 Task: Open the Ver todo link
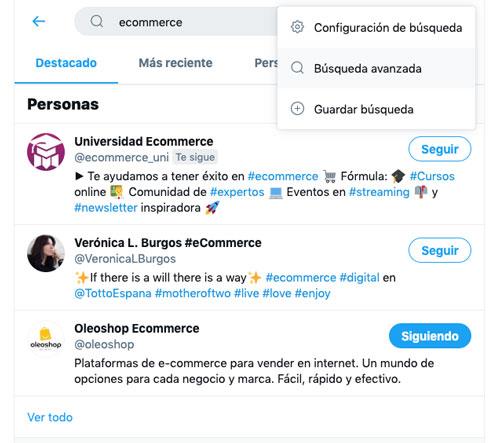point(50,417)
